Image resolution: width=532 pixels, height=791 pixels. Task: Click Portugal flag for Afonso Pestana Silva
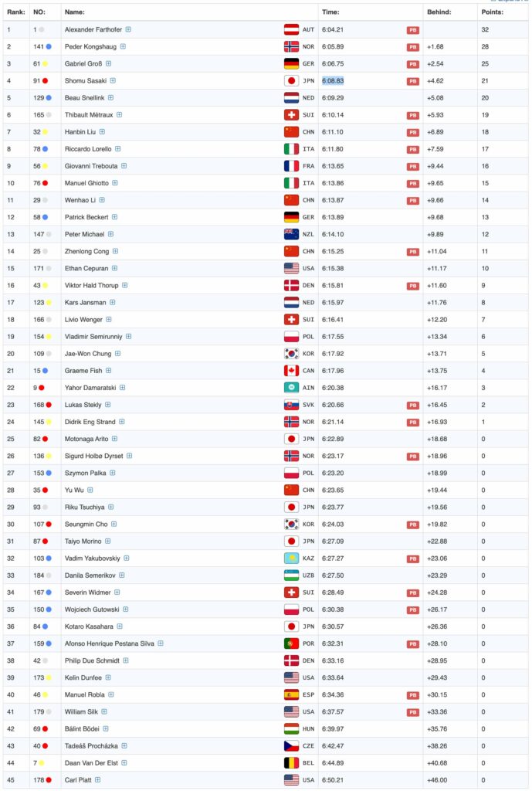tap(291, 643)
